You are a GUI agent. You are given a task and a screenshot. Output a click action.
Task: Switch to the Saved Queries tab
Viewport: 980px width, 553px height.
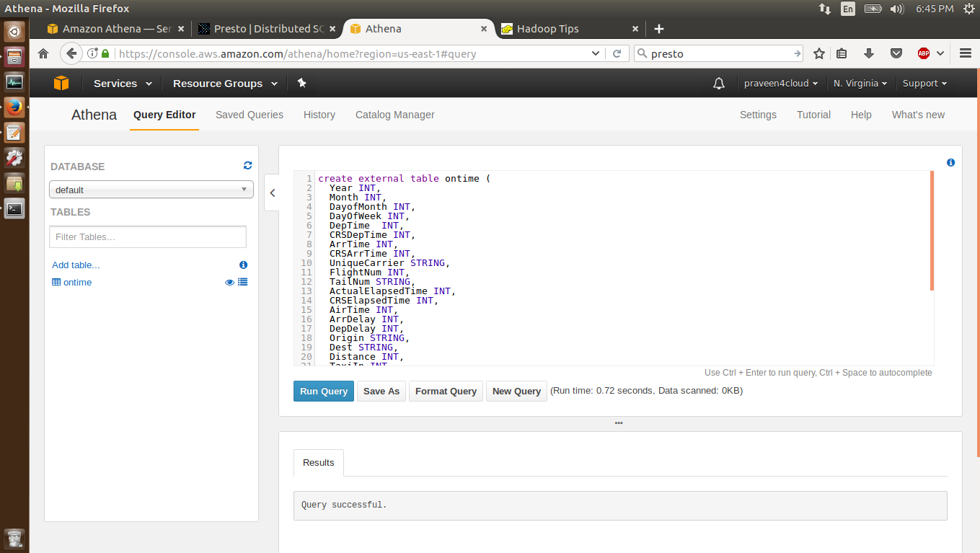(250, 115)
